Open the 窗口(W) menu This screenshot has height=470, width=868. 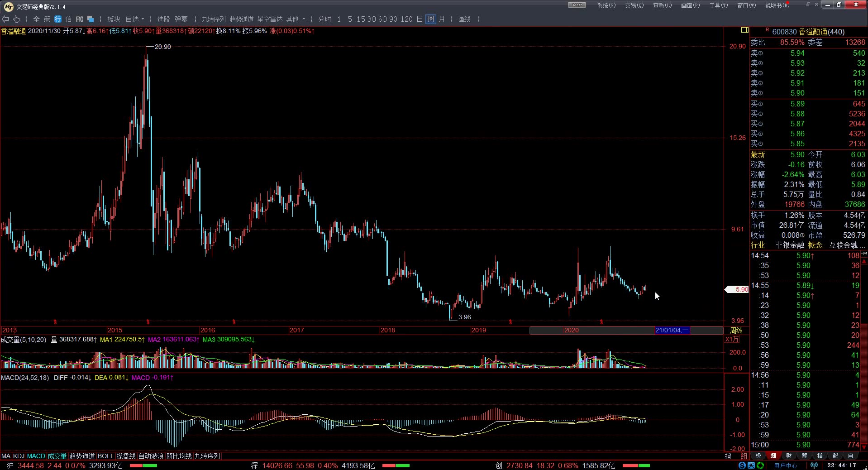pos(747,5)
